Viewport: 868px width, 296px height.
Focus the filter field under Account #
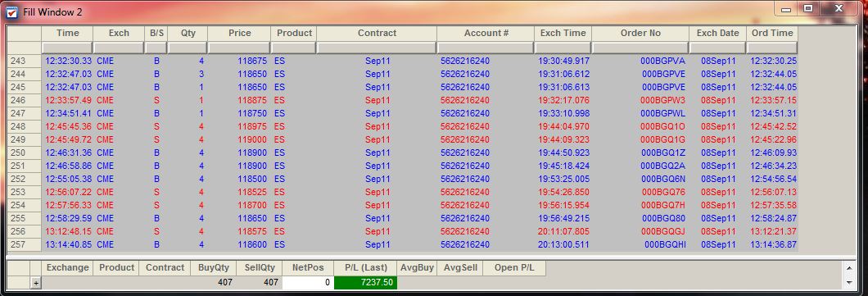pyautogui.click(x=486, y=48)
